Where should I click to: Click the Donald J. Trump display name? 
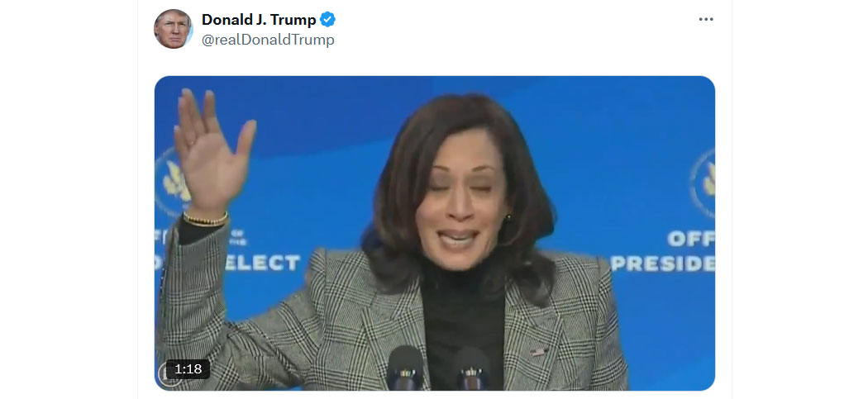coord(259,20)
